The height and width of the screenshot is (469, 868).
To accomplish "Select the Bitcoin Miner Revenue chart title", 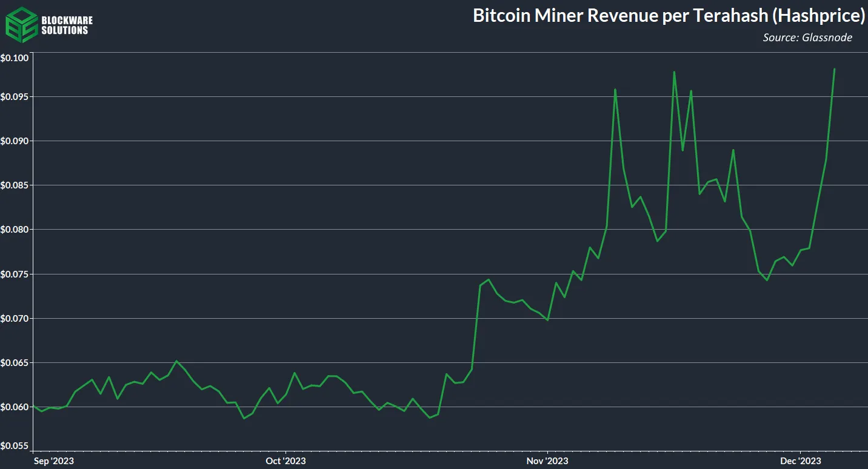I will (x=668, y=16).
